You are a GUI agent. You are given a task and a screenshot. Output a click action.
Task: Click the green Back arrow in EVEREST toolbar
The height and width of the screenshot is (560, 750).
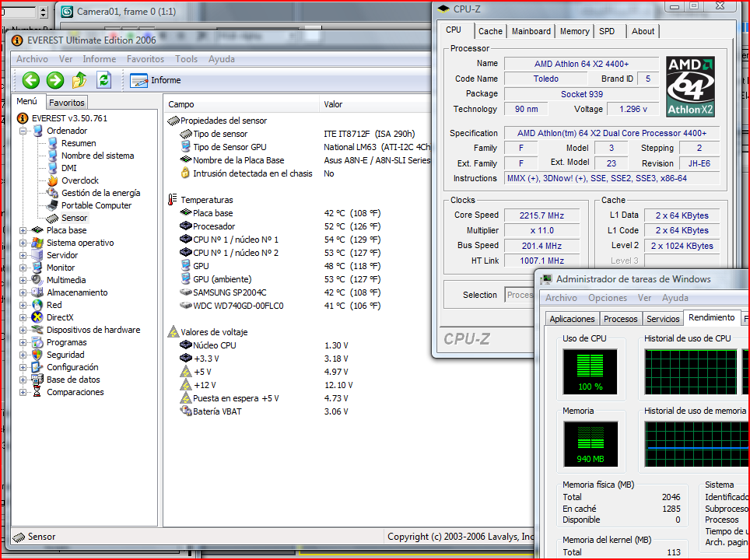(31, 80)
